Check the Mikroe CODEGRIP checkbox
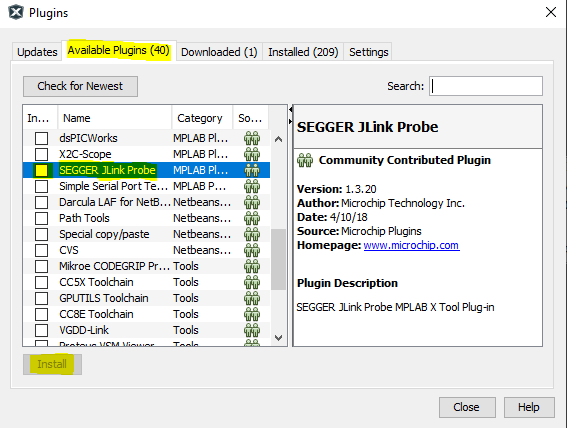The image size is (567, 428). click(41, 266)
